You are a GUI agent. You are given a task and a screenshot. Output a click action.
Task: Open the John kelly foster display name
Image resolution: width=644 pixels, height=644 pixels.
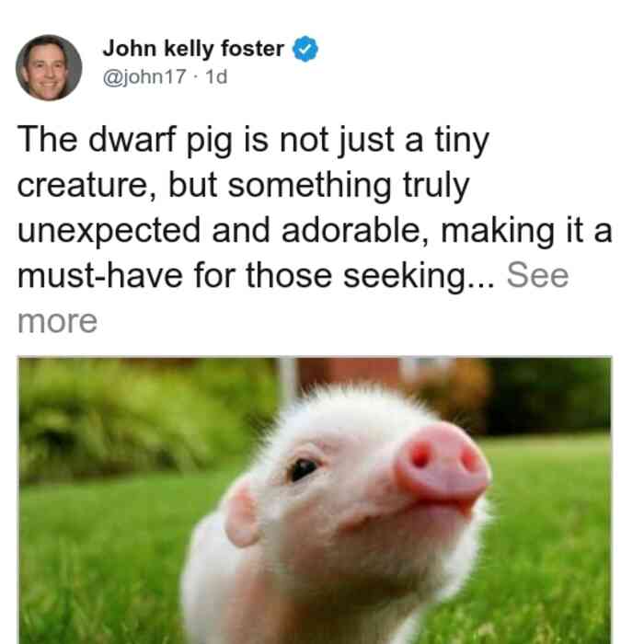(x=193, y=49)
